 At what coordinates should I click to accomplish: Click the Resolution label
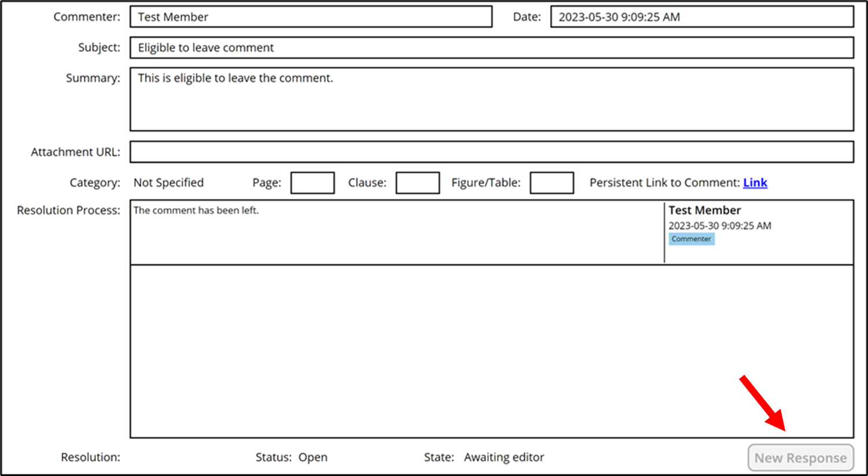click(90, 457)
